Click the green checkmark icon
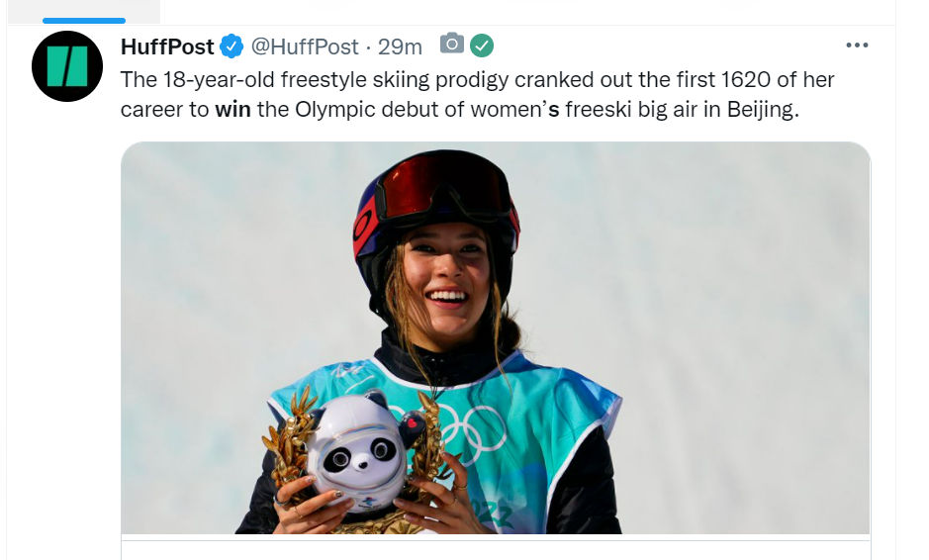 482,46
